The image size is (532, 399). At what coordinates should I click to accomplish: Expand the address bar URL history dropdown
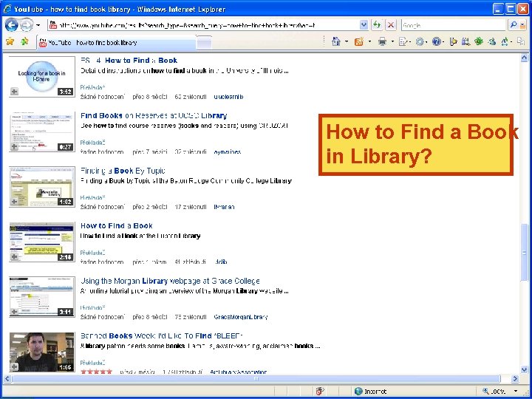tap(364, 25)
